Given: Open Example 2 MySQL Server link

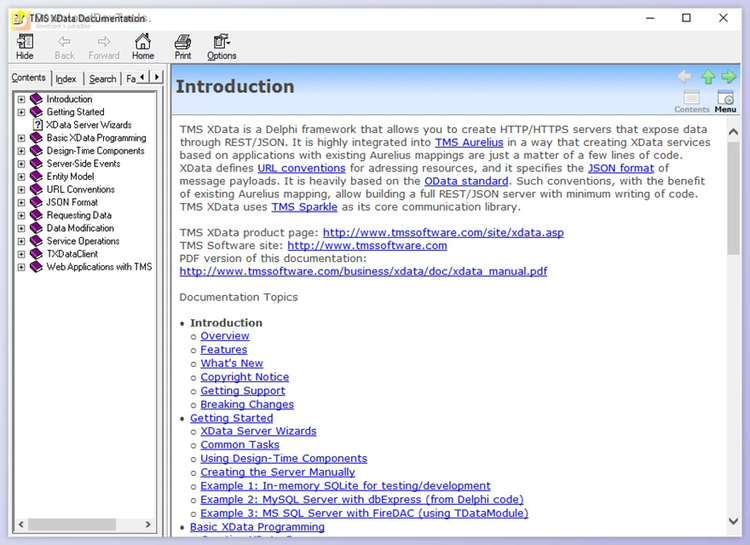Looking at the screenshot, I should pyautogui.click(x=362, y=500).
